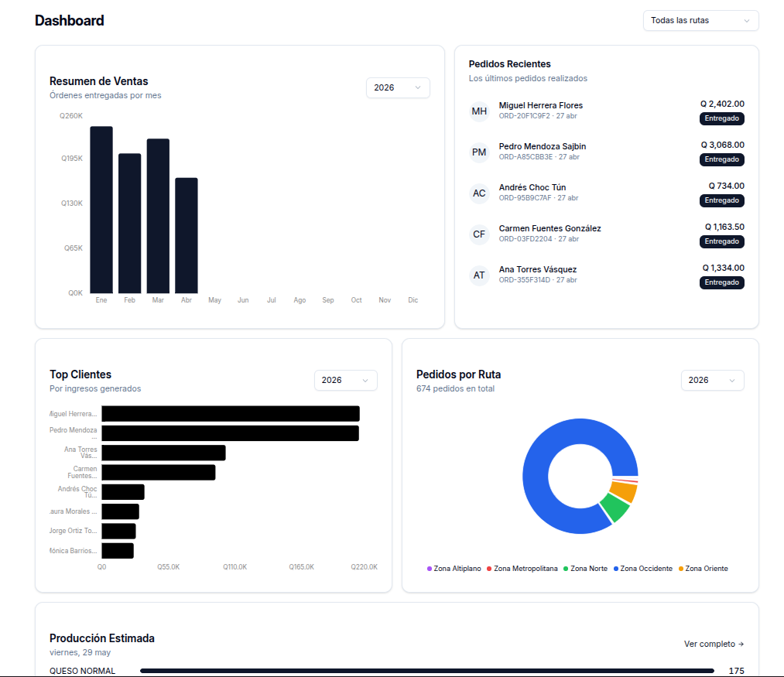
Task: Click the name Miguel Herrera Flores
Action: [540, 105]
